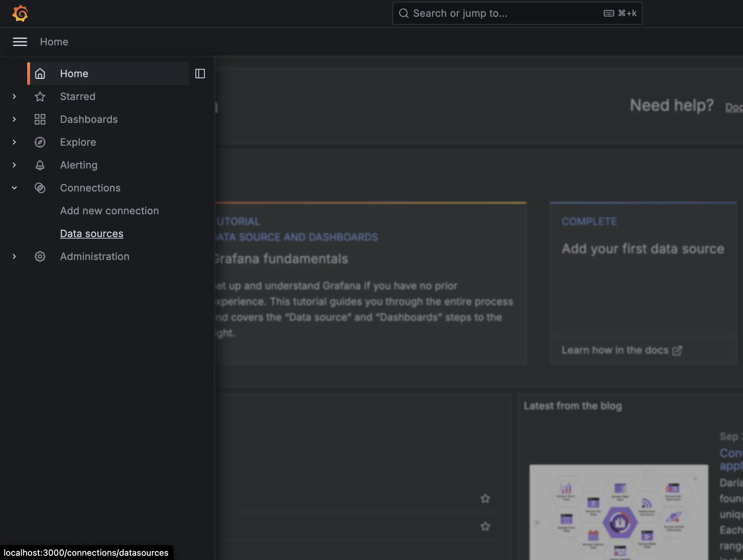Screen dimensions: 743x560
Task: Open Add your first data source card
Action: pos(643,283)
